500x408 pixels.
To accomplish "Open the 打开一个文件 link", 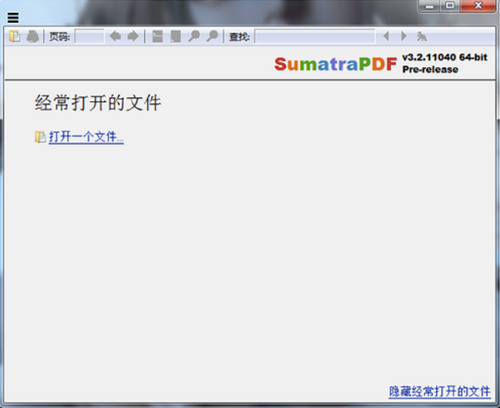I will click(86, 137).
